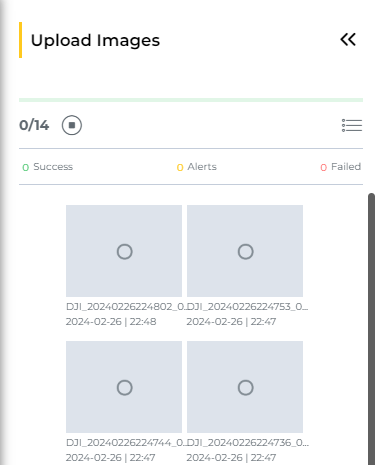Click status circle on DJI_20240226224736 image

point(246,388)
